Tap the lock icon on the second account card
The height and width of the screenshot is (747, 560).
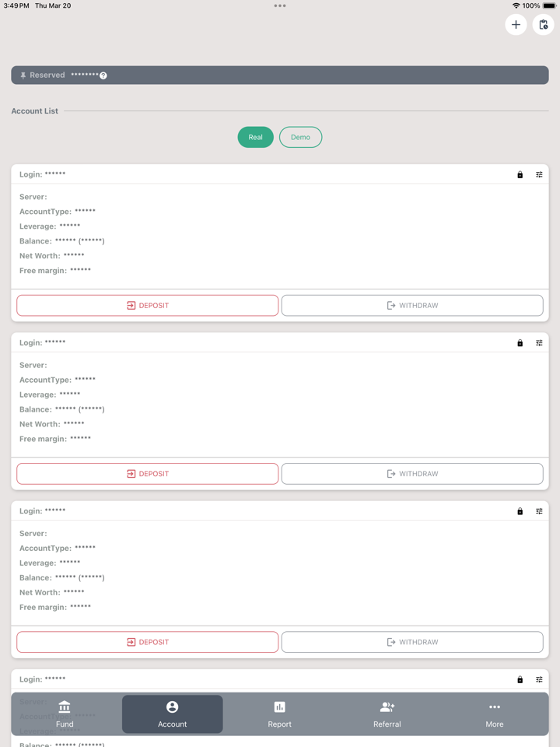(520, 343)
